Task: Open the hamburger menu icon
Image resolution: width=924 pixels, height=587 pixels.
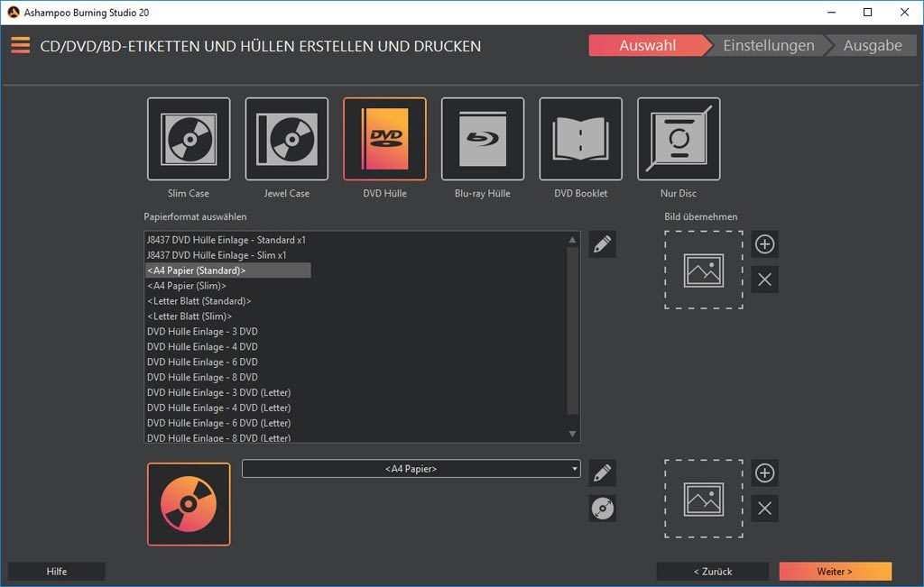Action: pyautogui.click(x=20, y=45)
